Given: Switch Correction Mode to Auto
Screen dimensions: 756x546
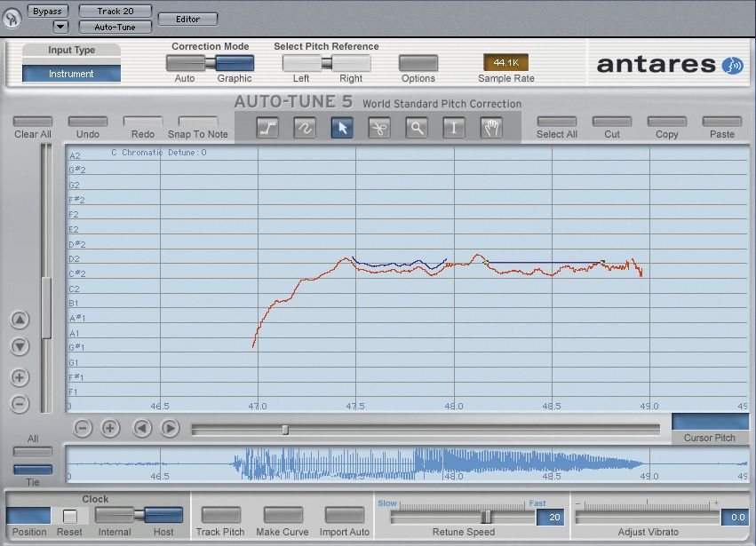Looking at the screenshot, I should pos(186,63).
